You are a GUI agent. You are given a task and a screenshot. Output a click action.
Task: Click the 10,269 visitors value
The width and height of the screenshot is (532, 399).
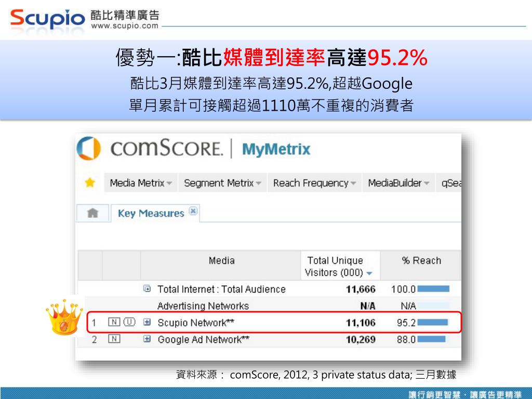click(361, 339)
